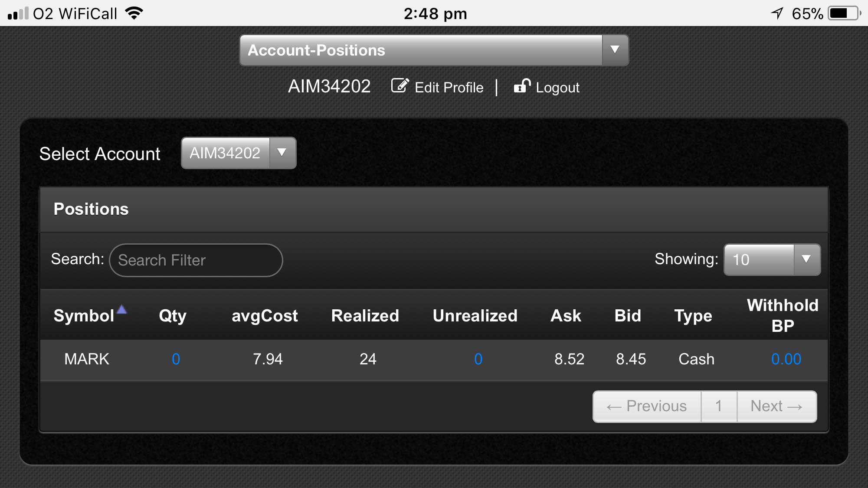
Task: Go to the Previous page
Action: [x=647, y=406]
